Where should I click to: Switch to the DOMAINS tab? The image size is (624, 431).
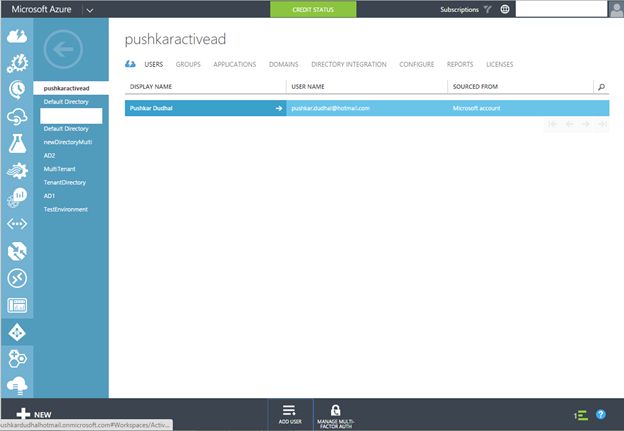pos(283,64)
